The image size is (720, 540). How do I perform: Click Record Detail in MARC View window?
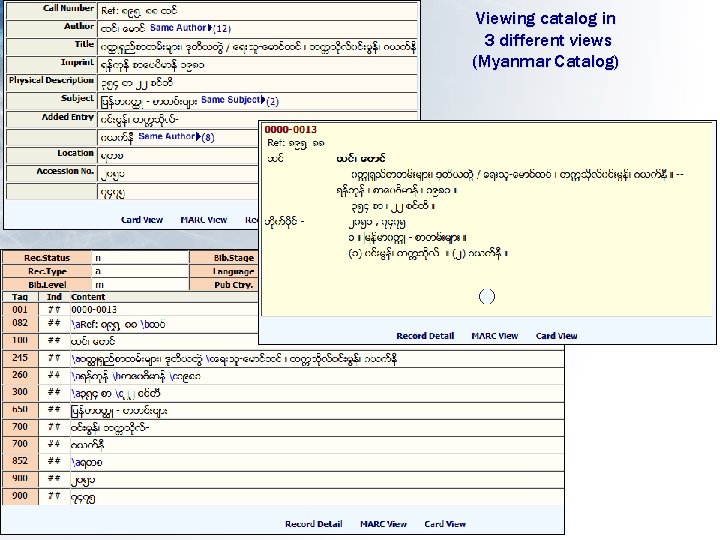(x=314, y=524)
